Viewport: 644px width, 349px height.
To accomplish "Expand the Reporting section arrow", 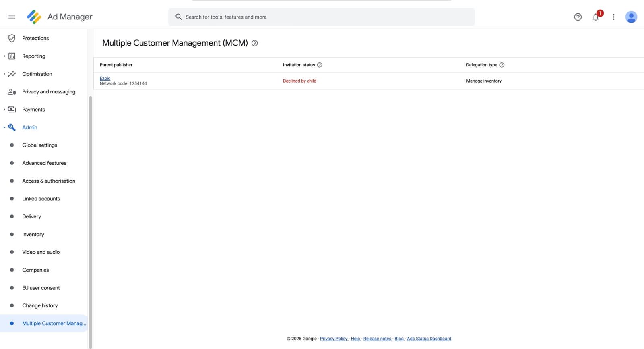I will pyautogui.click(x=4, y=56).
